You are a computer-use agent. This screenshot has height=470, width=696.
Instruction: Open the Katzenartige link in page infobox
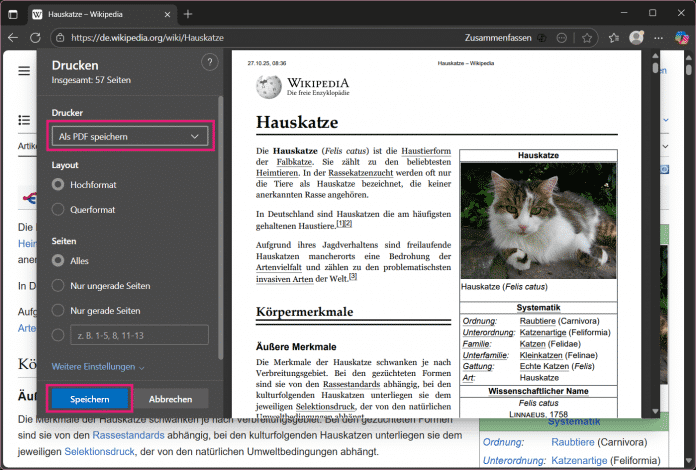coord(579,460)
